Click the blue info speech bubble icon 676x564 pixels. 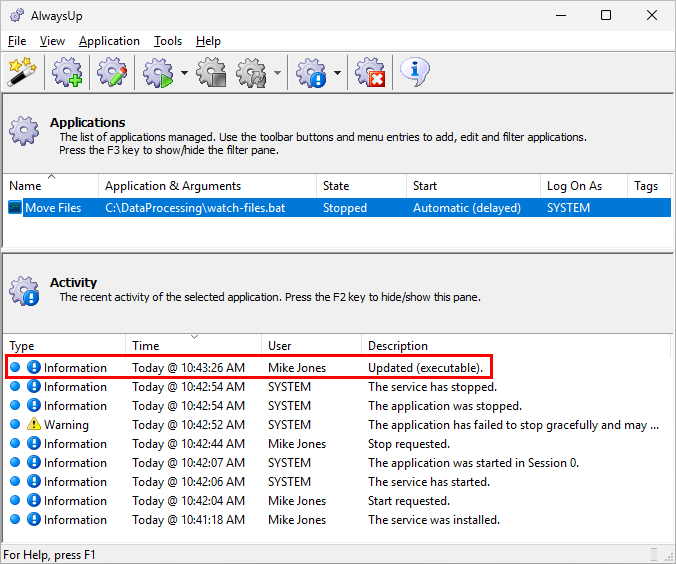click(x=415, y=72)
